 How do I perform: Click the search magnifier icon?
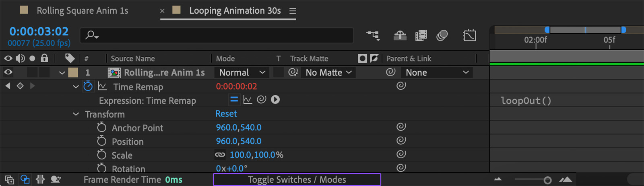92,35
